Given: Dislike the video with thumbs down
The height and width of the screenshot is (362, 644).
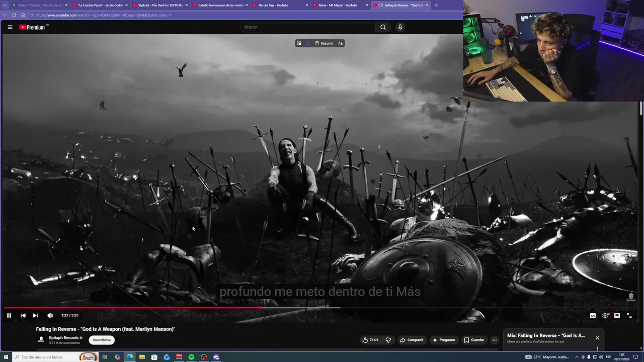Looking at the screenshot, I should point(388,340).
